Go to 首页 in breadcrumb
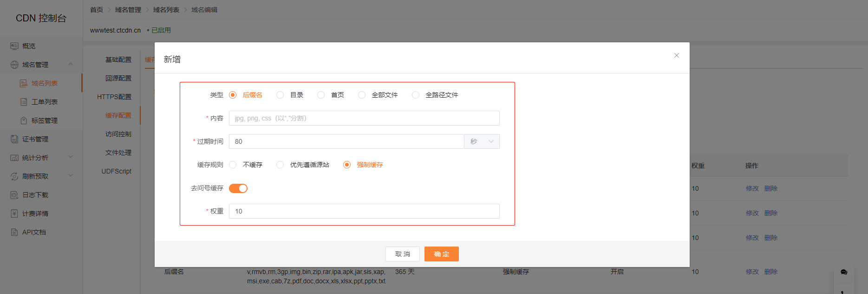Viewport: 868px width, 294px height. [x=97, y=10]
